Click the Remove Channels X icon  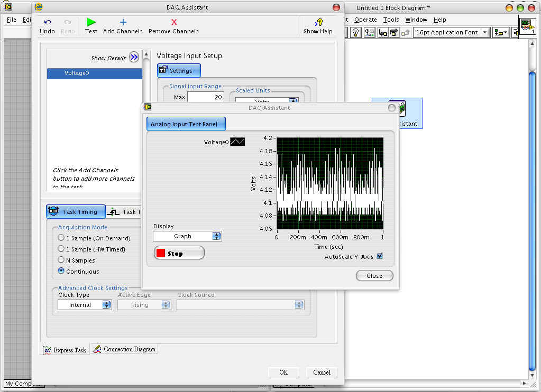[174, 22]
